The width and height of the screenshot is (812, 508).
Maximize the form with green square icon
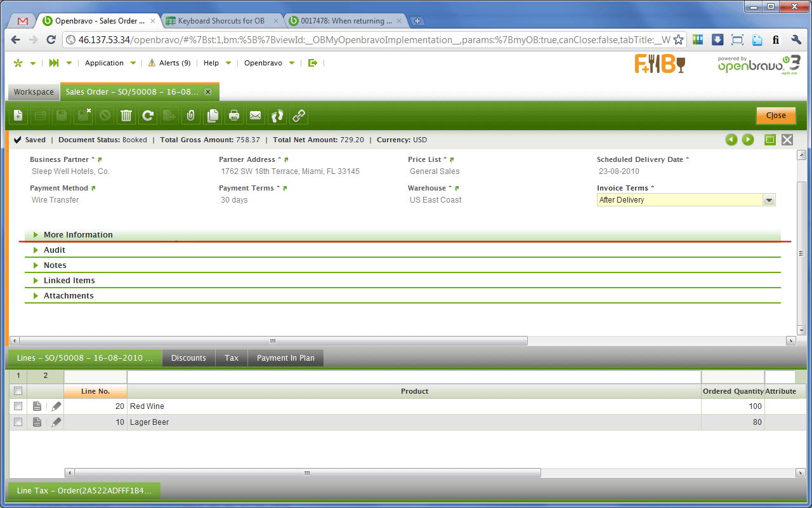click(770, 140)
